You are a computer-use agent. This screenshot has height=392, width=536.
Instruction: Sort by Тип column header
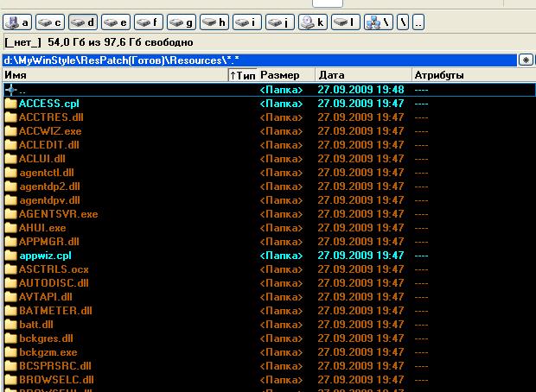242,75
